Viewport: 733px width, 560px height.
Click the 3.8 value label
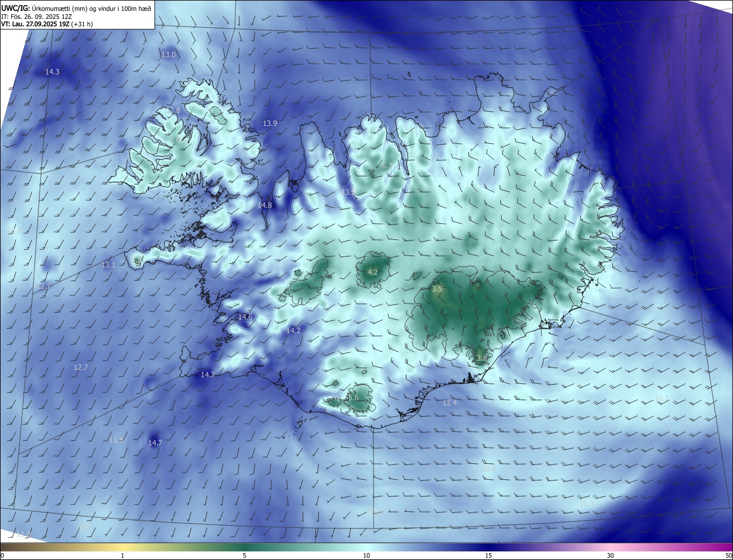[x=481, y=358]
